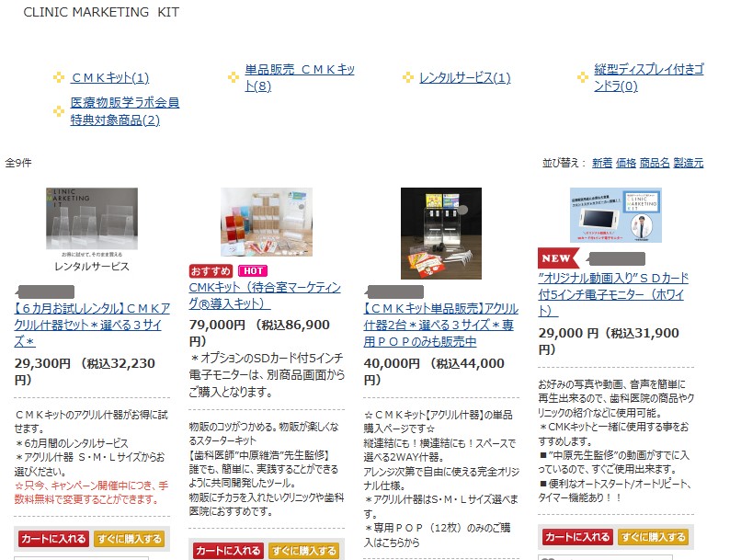This screenshot has height=560, width=741.
Task: Open 単品販売 ＣＭＫキット(8) category
Action: coord(300,77)
